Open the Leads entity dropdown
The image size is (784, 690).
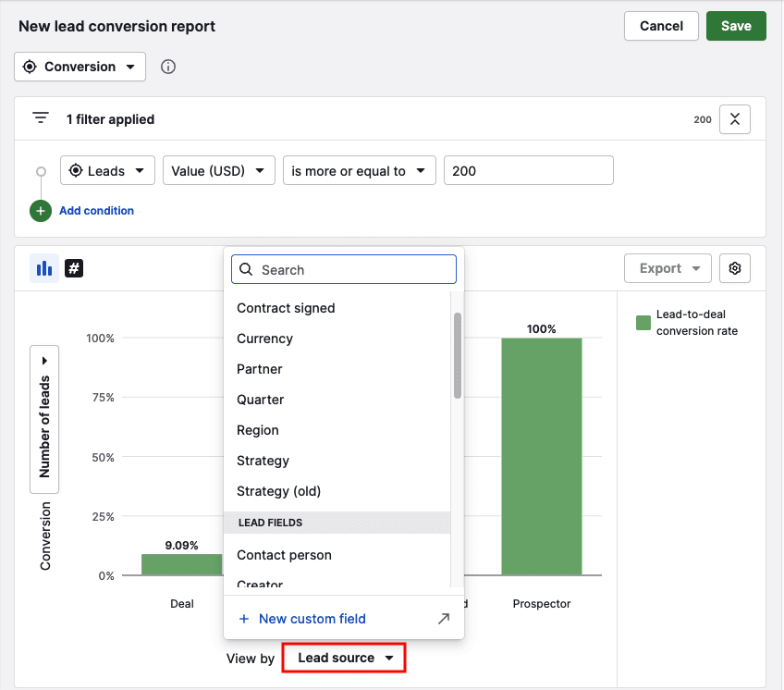[107, 171]
